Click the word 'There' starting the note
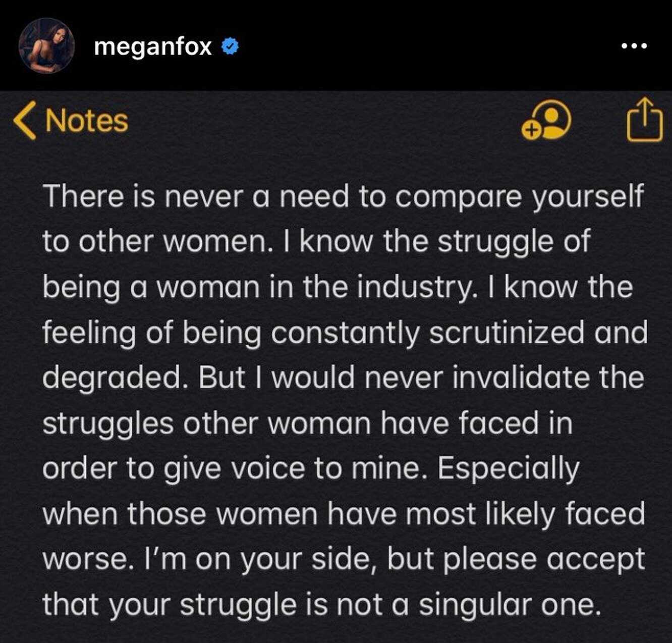This screenshot has height=643, width=672. click(x=83, y=196)
